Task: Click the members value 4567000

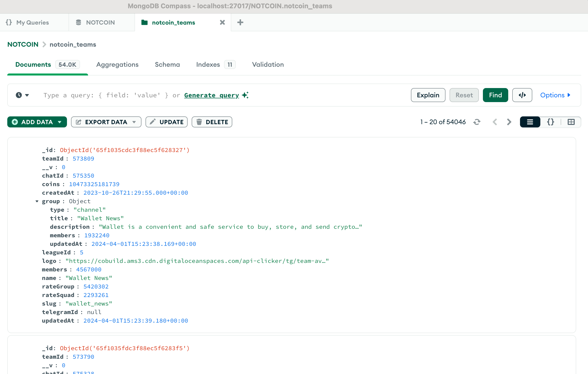Action: (x=89, y=269)
